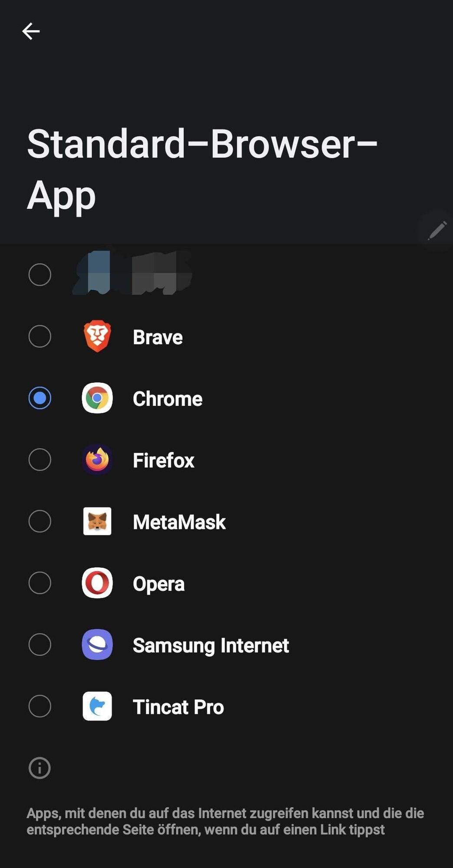
Task: Click the Firefox text label
Action: 163,460
